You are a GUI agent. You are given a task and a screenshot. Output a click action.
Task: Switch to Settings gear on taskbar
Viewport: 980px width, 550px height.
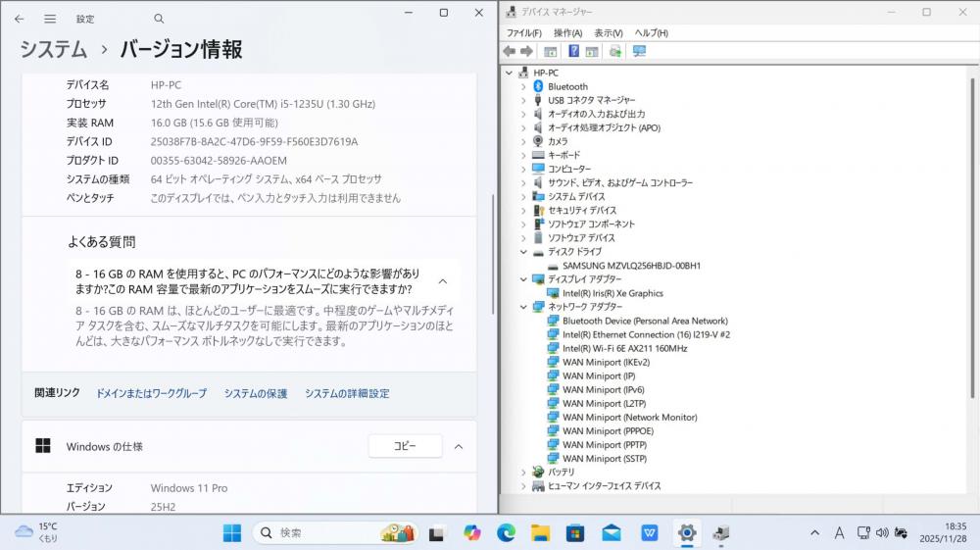[687, 533]
